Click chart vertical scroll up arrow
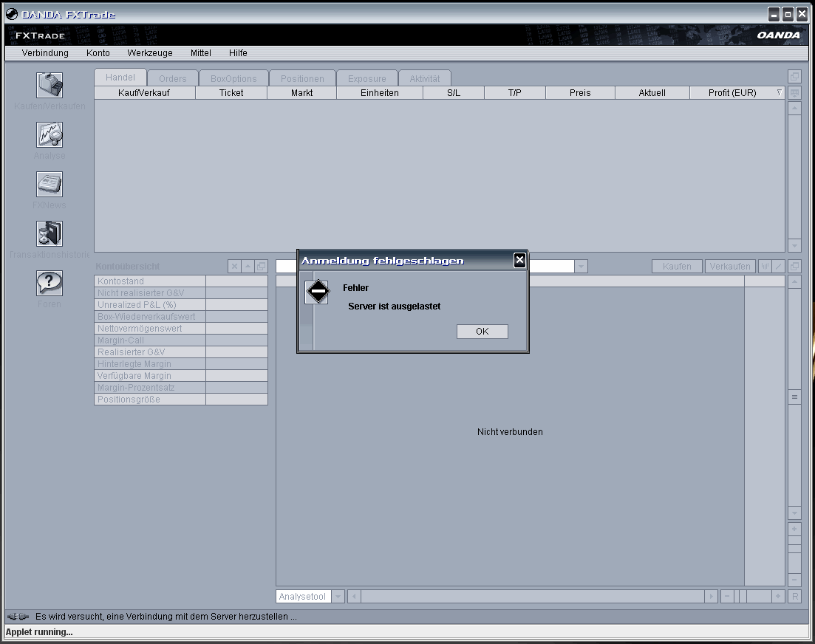This screenshot has height=644, width=815. [795, 281]
